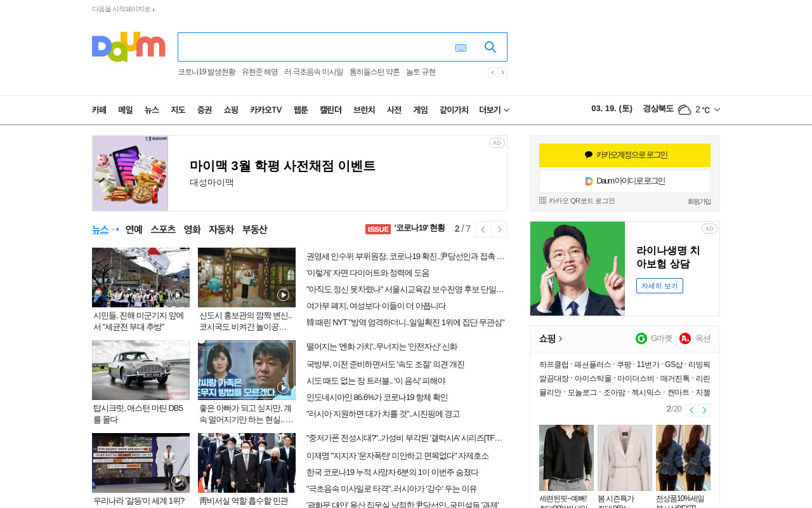The image size is (812, 508).
Task: Go to previous news page arrow
Action: tap(483, 229)
